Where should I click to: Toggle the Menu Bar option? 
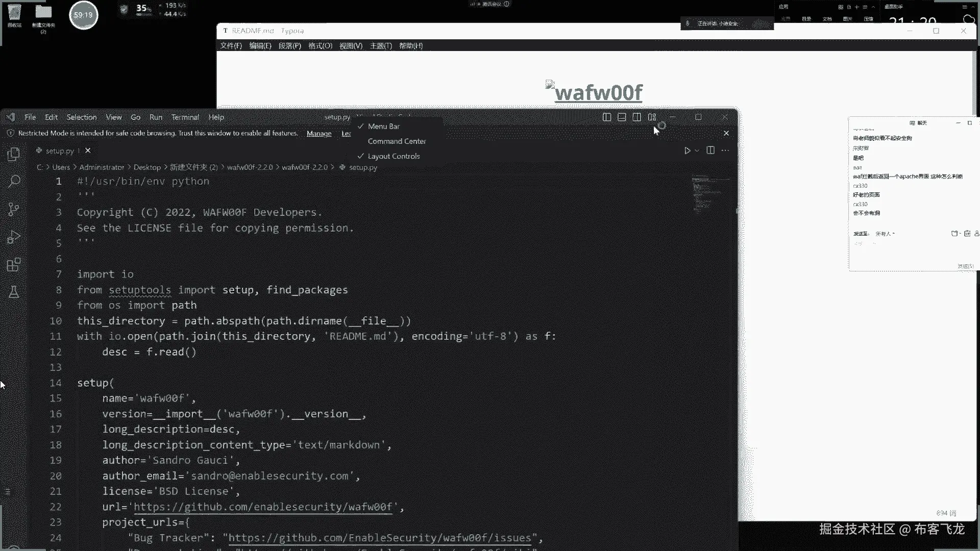coord(384,126)
